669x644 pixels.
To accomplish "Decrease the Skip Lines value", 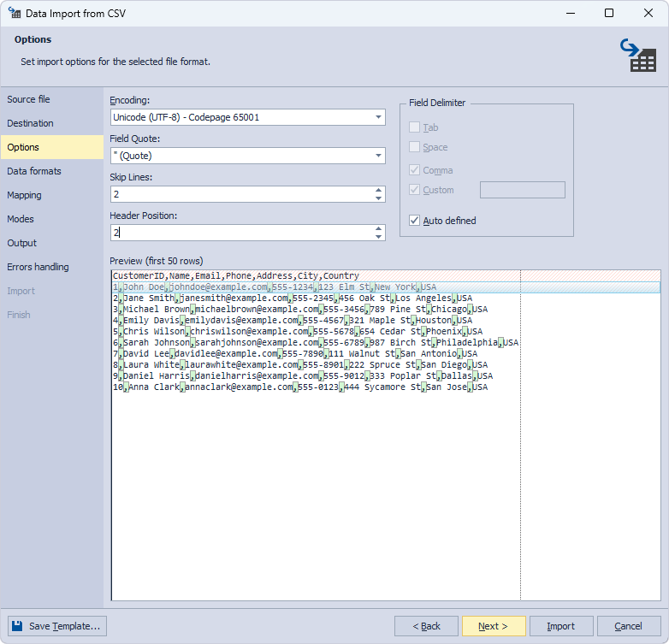I will 378,198.
